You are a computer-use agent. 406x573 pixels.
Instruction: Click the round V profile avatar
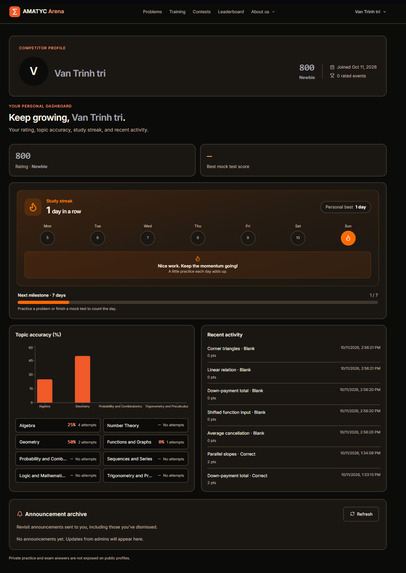pyautogui.click(x=34, y=71)
